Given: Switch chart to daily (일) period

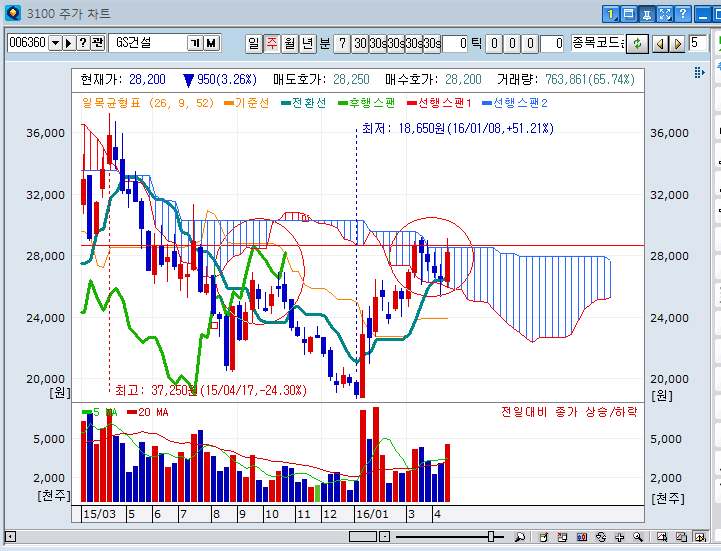Looking at the screenshot, I should pyautogui.click(x=254, y=43).
